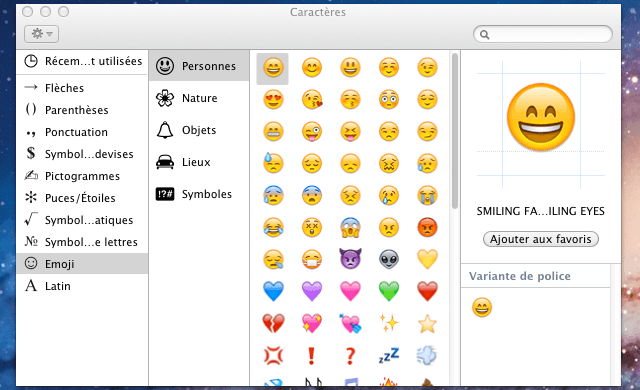Viewport: 640px width, 390px height.
Task: Select the red anger symbol emoji
Action: (273, 355)
